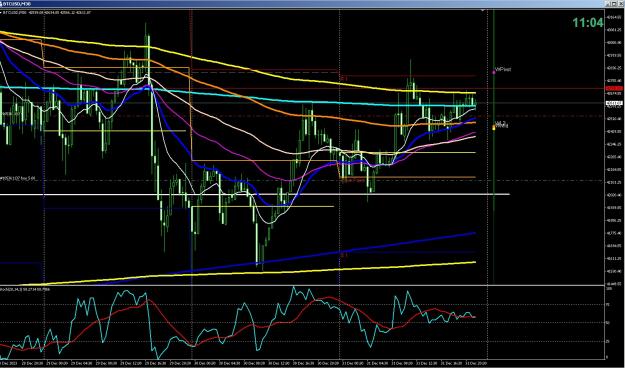Click the red R1 pivot label
The image size is (625, 368).
click(x=344, y=79)
